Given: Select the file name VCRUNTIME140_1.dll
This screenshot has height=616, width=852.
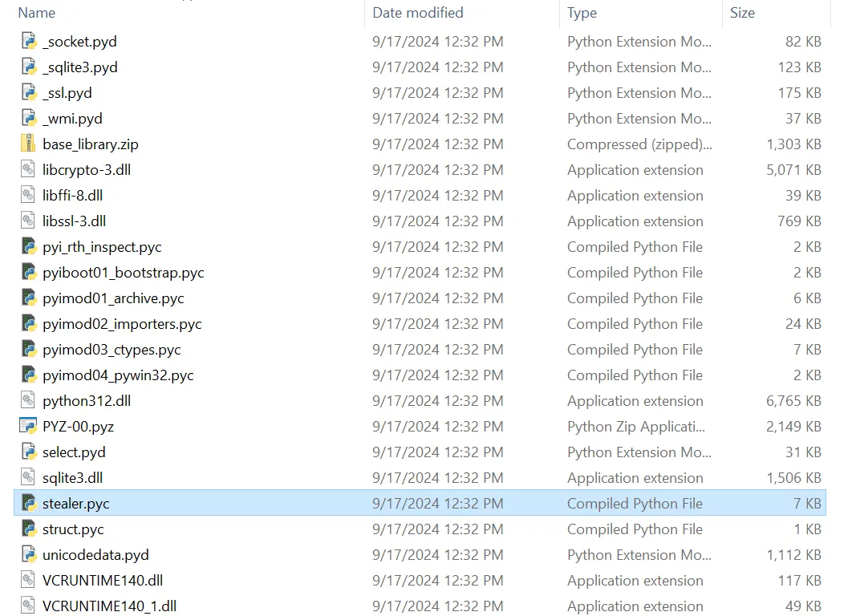Looking at the screenshot, I should tap(109, 606).
